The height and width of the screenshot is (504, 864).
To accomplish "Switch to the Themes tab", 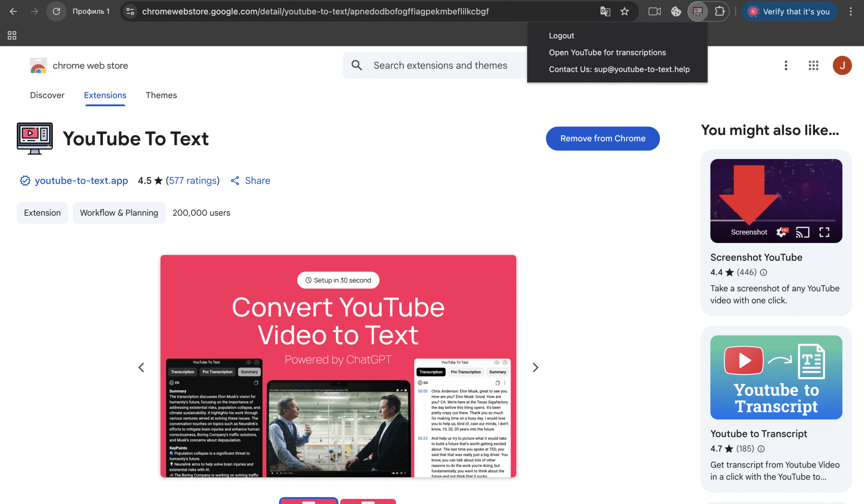I will tap(161, 95).
